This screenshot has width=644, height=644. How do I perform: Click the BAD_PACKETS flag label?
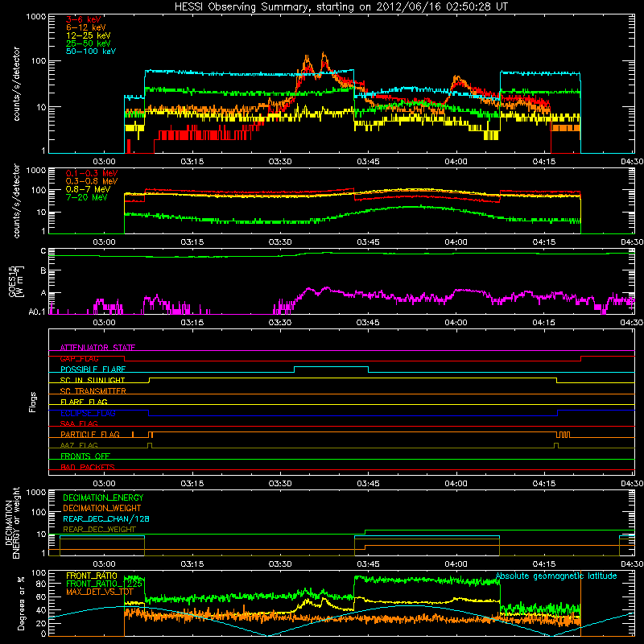point(88,467)
